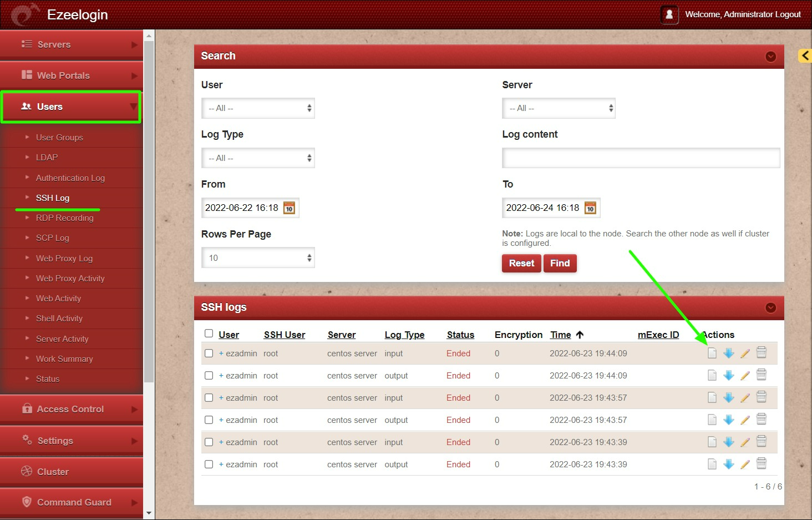Delete the 19:44:09 output log entry

762,375
